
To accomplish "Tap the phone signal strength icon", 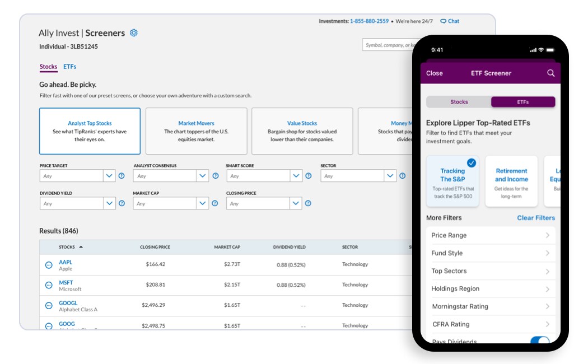I will [533, 50].
